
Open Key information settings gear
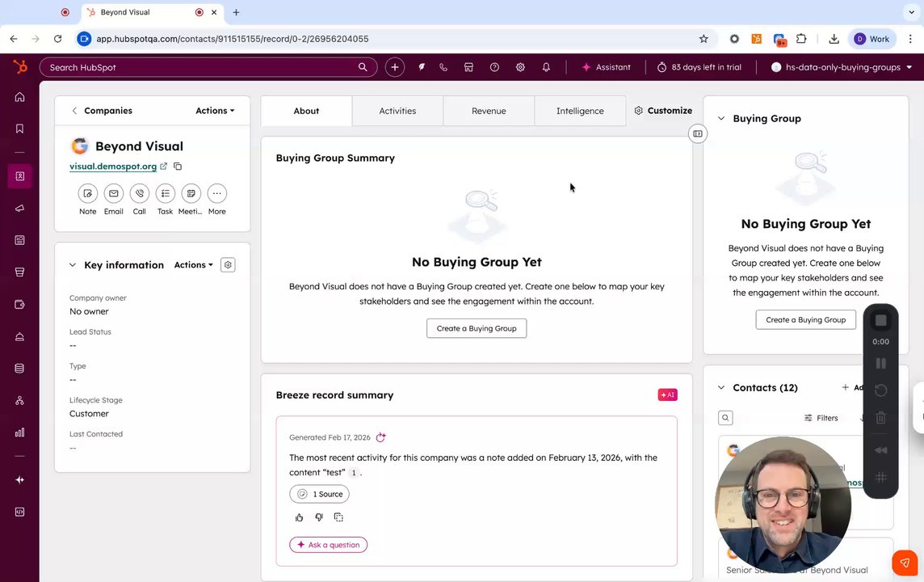pos(228,265)
